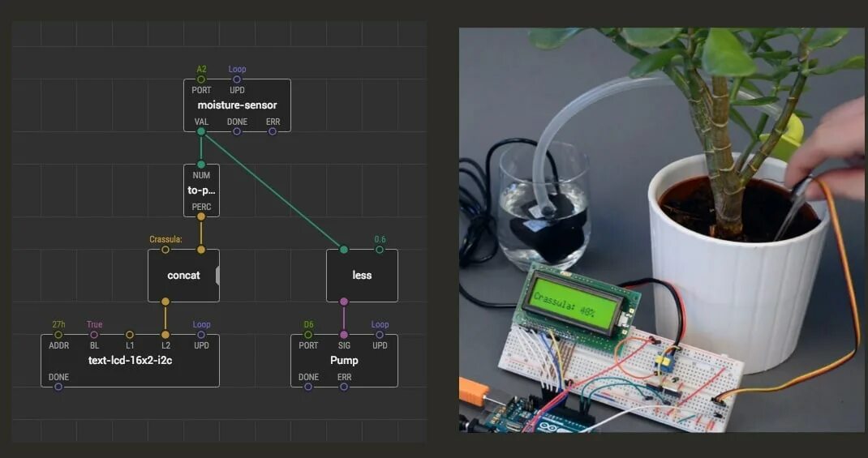Click the True backlight value label
Viewport: 868px width, 458px height.
pos(94,325)
